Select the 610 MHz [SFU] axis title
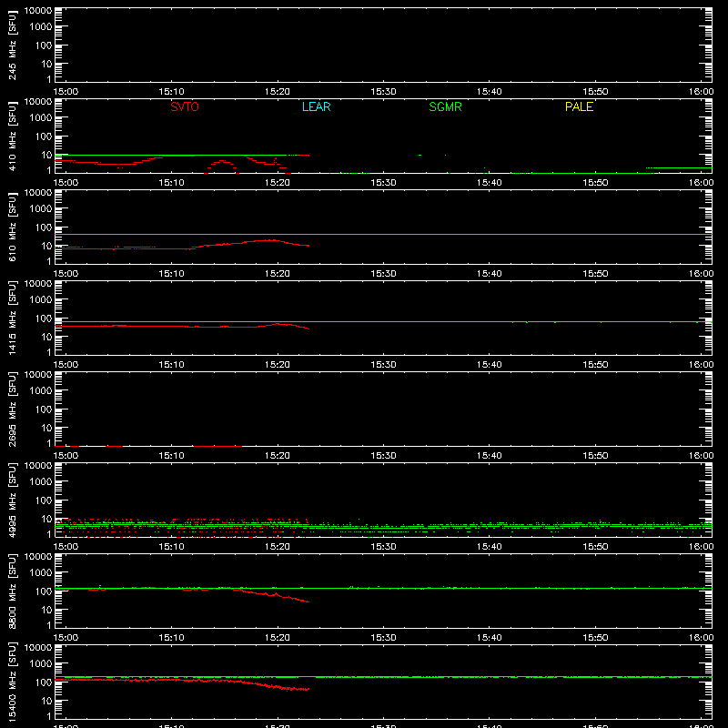 coord(13,227)
